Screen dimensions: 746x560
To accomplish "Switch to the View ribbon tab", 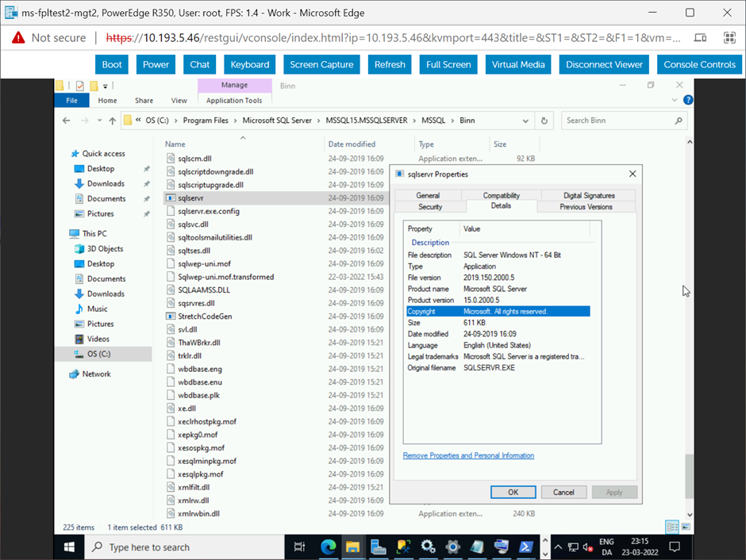I will tap(179, 100).
